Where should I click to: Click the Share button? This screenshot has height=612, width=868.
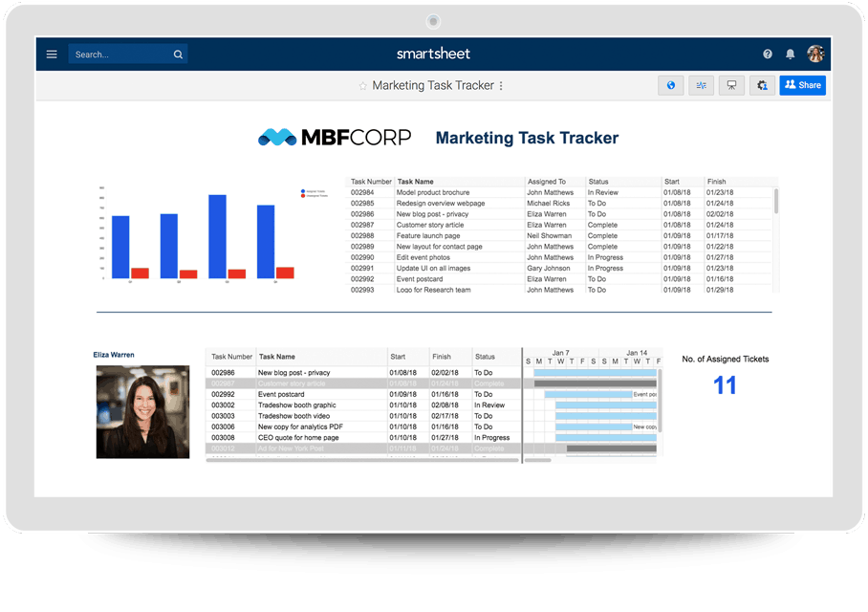(802, 85)
